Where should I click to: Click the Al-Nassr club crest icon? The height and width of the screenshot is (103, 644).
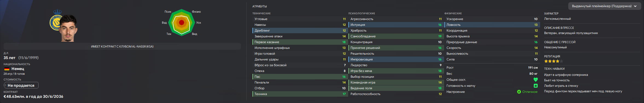tap(56, 20)
